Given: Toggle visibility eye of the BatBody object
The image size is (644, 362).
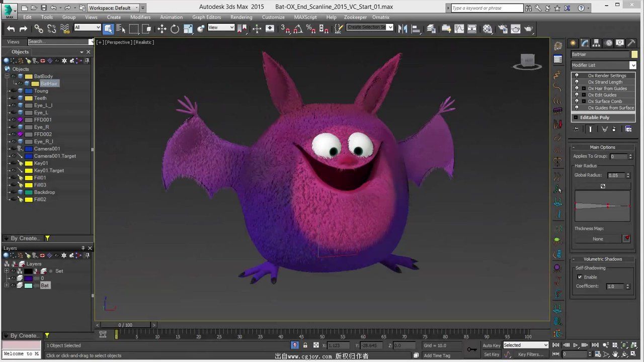Looking at the screenshot, I should 14,76.
